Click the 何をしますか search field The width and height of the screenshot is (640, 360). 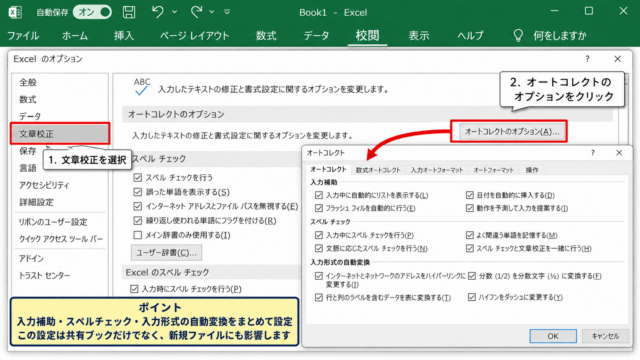[x=560, y=36]
